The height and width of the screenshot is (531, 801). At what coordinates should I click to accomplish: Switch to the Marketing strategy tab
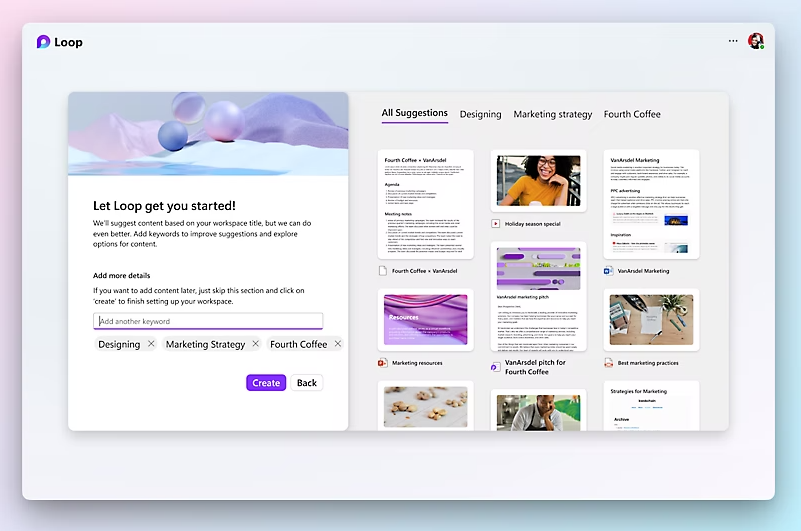point(553,114)
